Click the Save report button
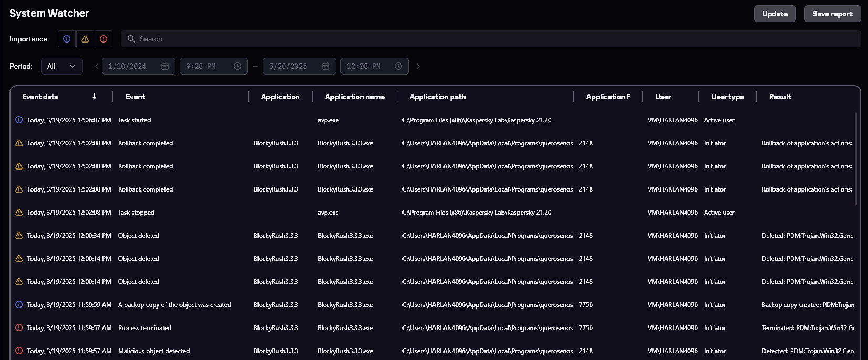868x360 pixels. click(x=833, y=14)
